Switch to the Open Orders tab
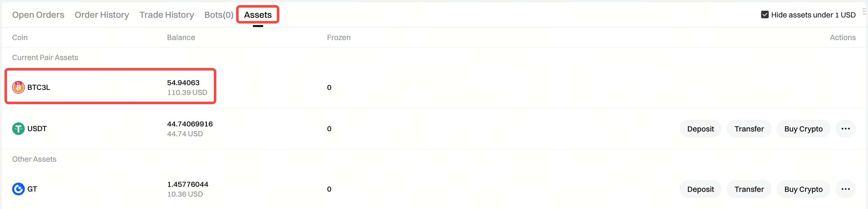The width and height of the screenshot is (868, 209). coord(38,15)
